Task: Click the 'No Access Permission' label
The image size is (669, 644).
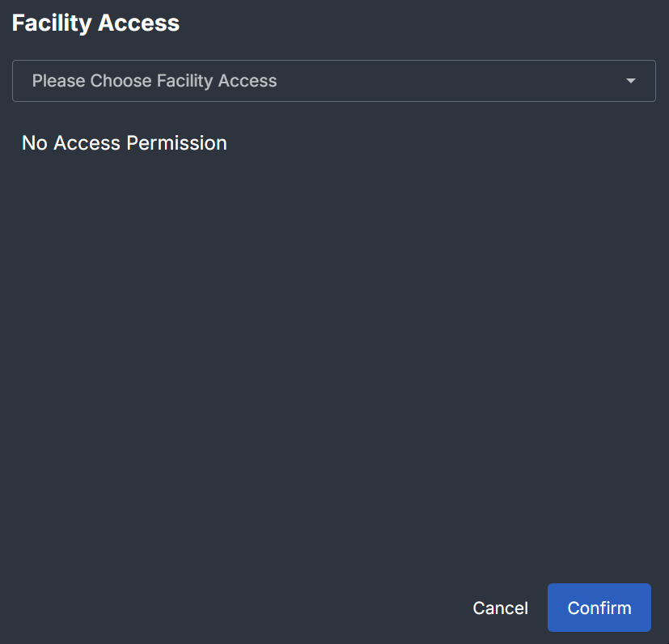Action: tap(125, 143)
